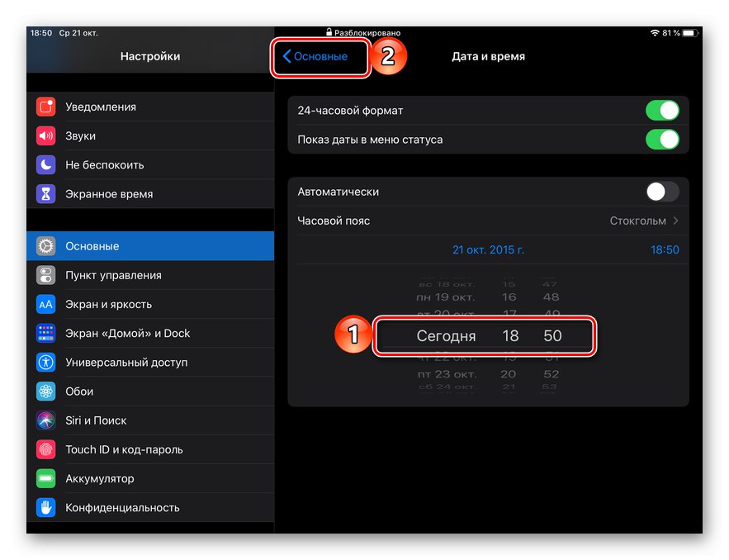Click the Siri and Search icon
Screen dimensions: 729x560
[45, 420]
